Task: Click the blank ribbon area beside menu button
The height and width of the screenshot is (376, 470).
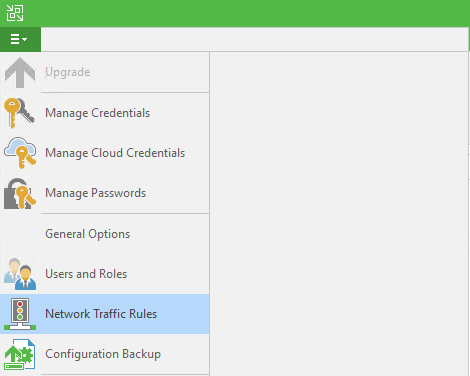Action: (x=255, y=39)
